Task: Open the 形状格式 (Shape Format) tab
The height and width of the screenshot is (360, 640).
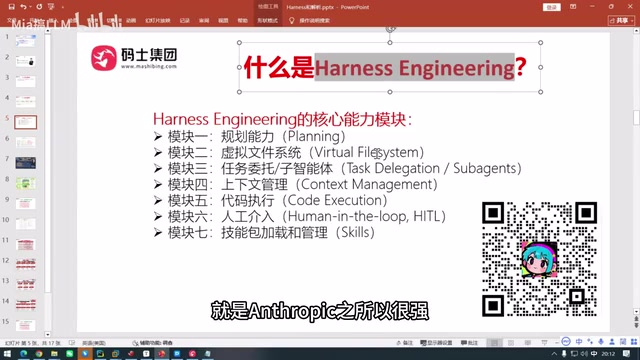Action: (267, 20)
